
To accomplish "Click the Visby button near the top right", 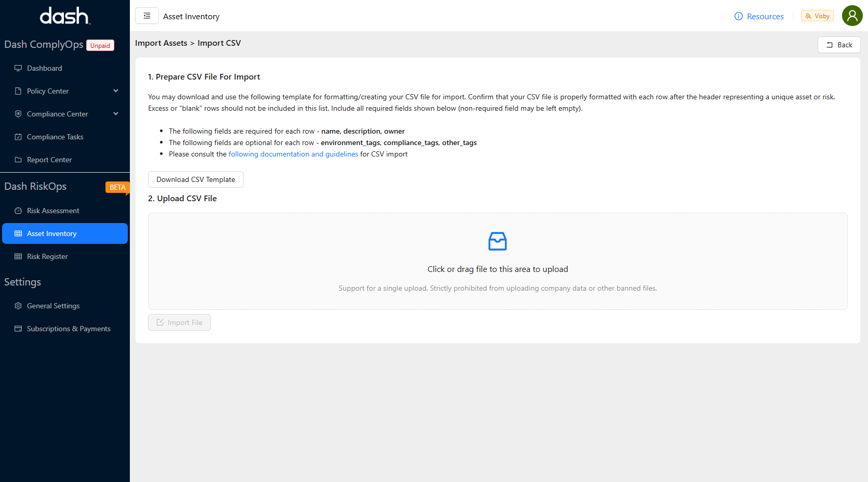I will 817,16.
